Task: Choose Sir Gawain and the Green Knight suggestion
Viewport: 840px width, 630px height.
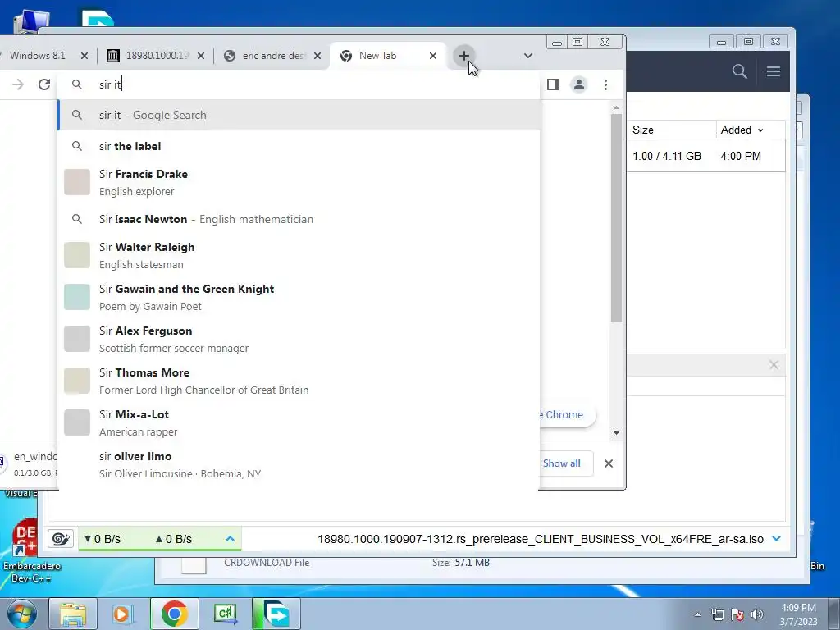Action: tap(299, 297)
